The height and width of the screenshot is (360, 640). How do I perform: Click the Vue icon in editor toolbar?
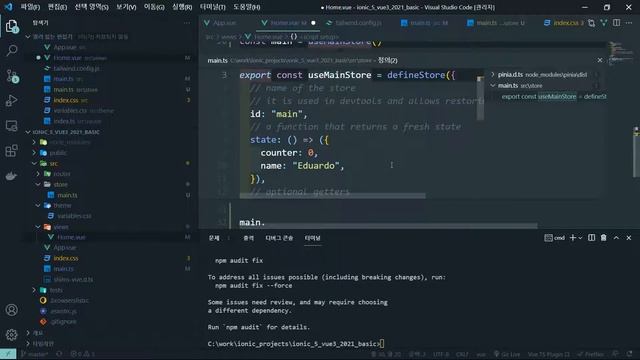[604, 23]
